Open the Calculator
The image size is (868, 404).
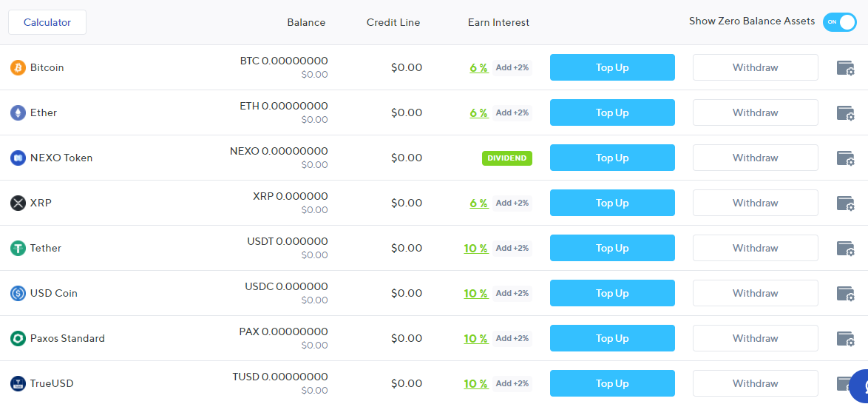(47, 22)
